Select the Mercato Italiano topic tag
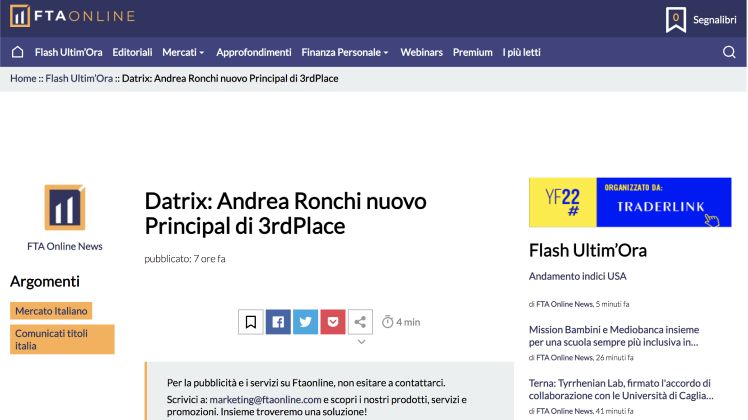Screen dimensions: 748x420 (51, 311)
